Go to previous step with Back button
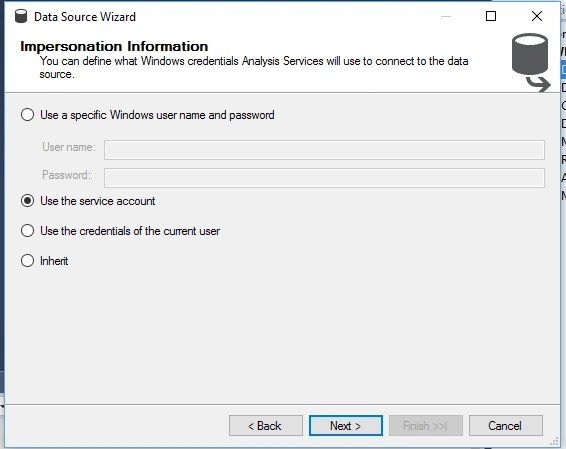566x449 pixels. [266, 426]
